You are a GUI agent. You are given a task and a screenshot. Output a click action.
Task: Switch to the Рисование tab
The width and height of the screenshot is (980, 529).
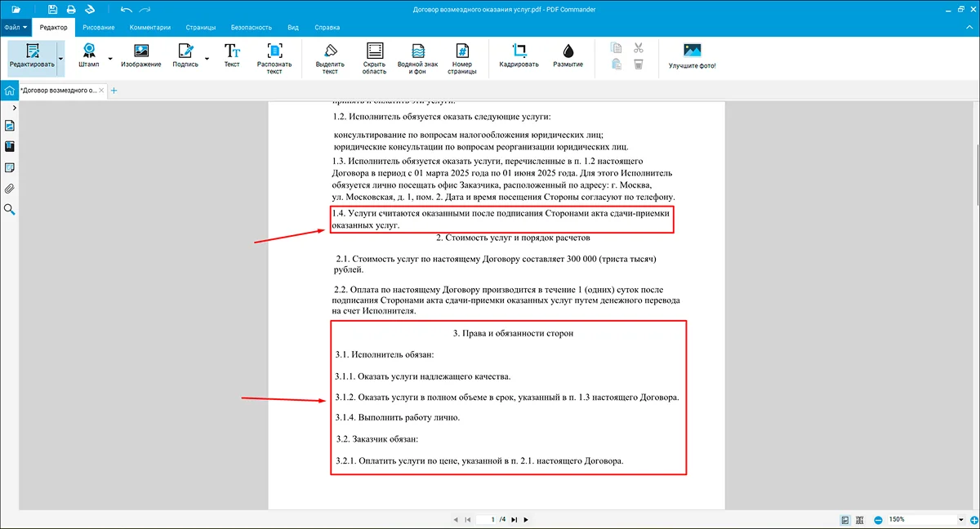[99, 27]
